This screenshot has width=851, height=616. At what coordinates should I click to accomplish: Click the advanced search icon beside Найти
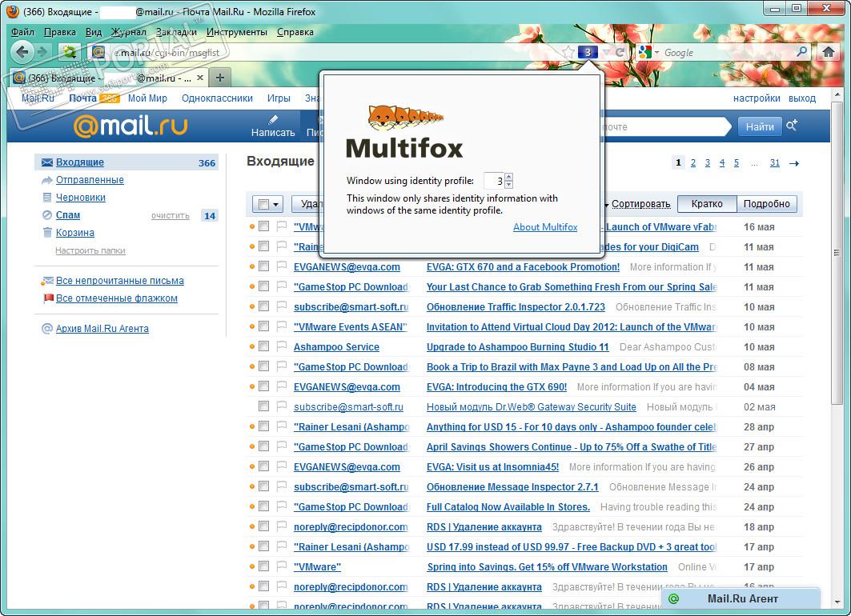click(x=792, y=126)
